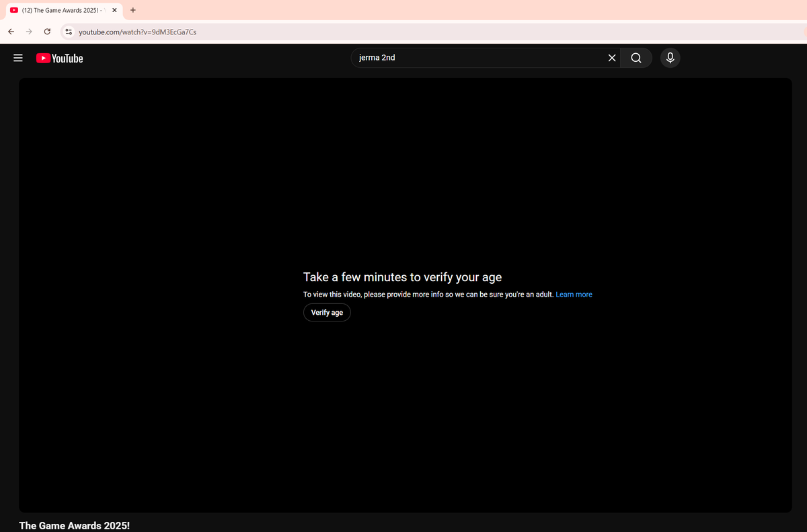The image size is (807, 532).
Task: Select the Game Awards 2025 browser tab
Action: (61, 10)
